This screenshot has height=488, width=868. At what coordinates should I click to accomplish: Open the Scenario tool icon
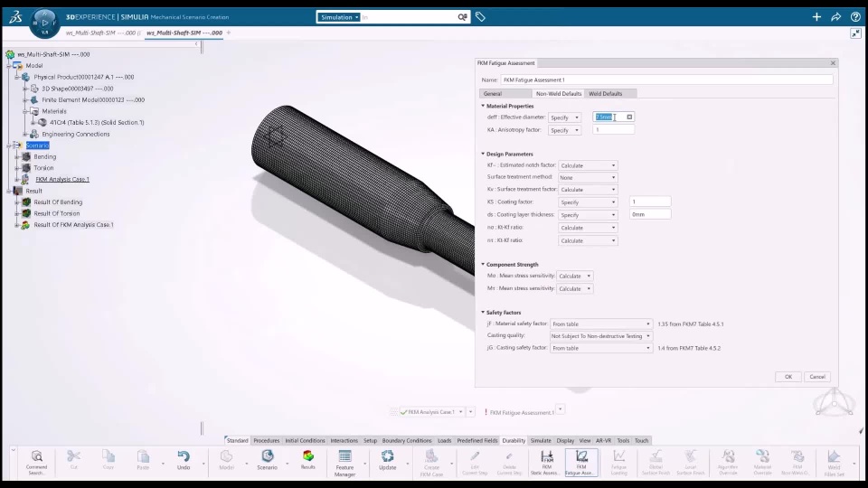(x=268, y=456)
